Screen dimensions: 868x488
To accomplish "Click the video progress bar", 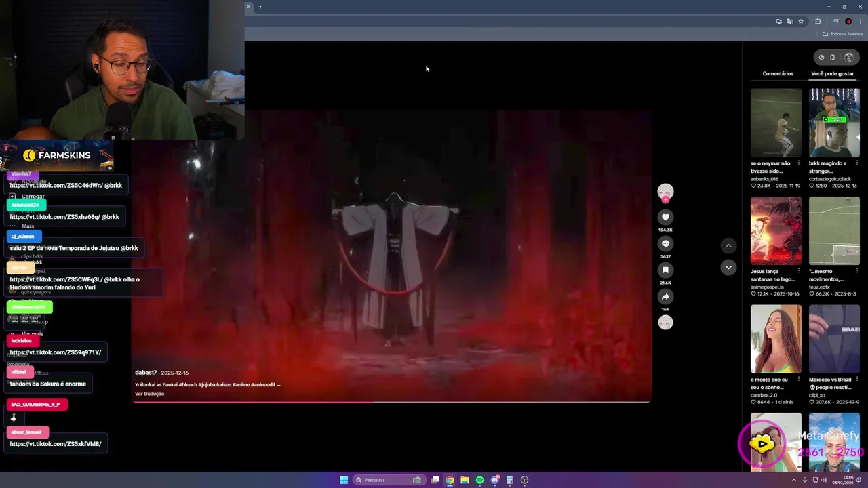I will pos(391,402).
